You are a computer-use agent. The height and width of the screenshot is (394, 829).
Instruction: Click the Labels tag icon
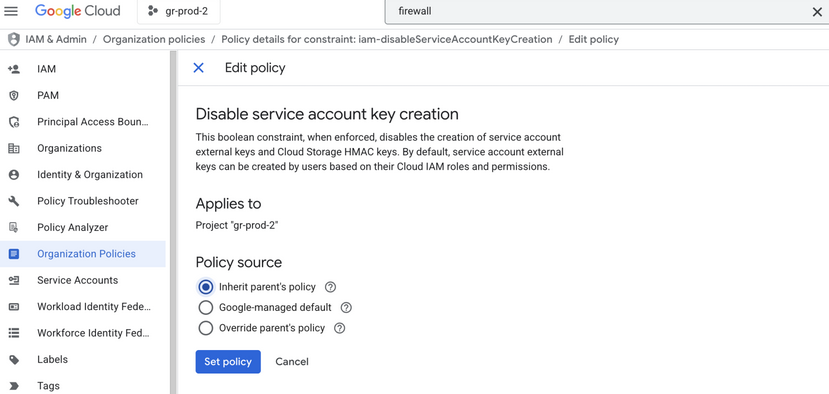(x=14, y=360)
